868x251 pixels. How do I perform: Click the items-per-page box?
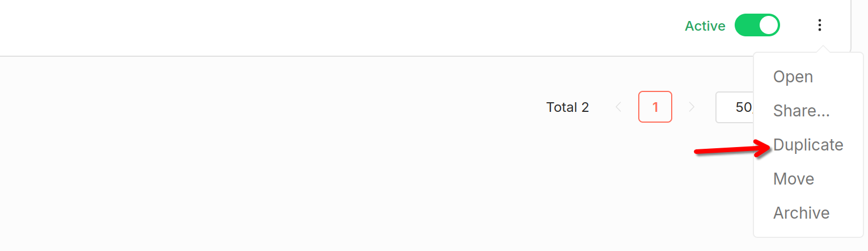(735, 107)
